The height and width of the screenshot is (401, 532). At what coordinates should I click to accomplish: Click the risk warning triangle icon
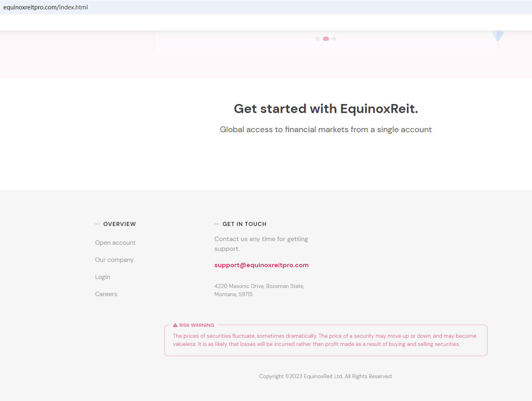(175, 325)
